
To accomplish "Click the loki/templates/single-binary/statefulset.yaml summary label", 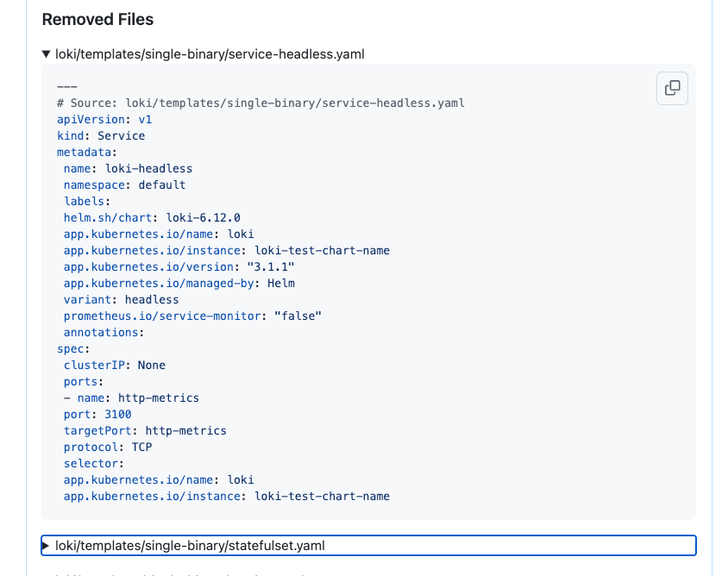I will coord(190,546).
